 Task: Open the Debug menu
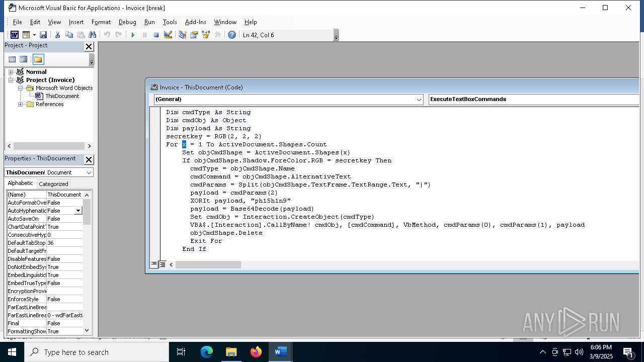coord(127,22)
